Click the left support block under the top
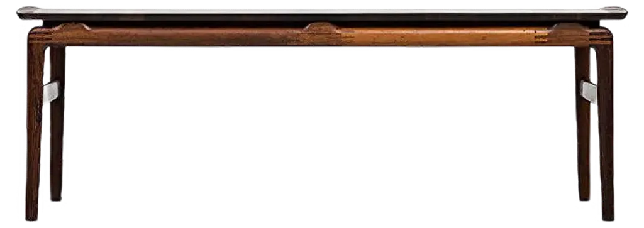 74,28
